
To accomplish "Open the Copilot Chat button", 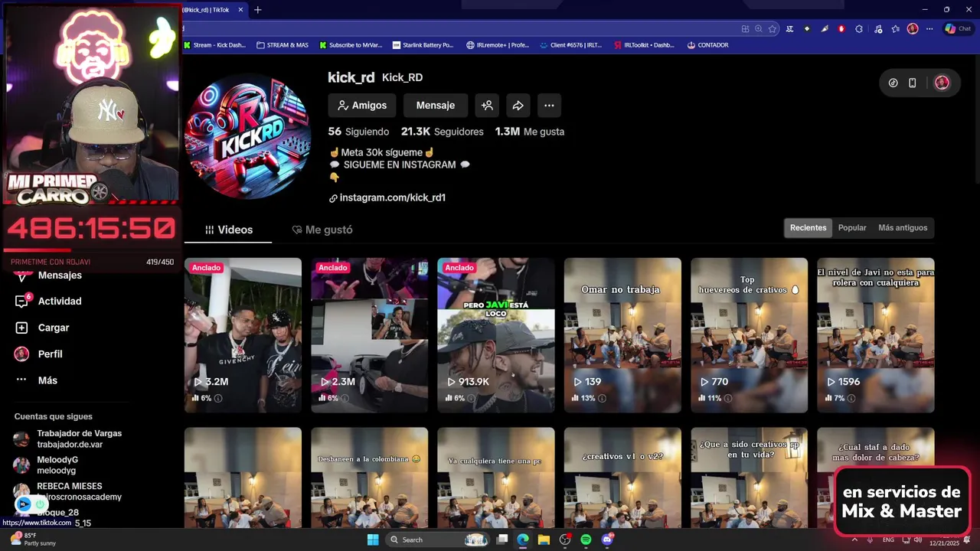I will point(958,29).
